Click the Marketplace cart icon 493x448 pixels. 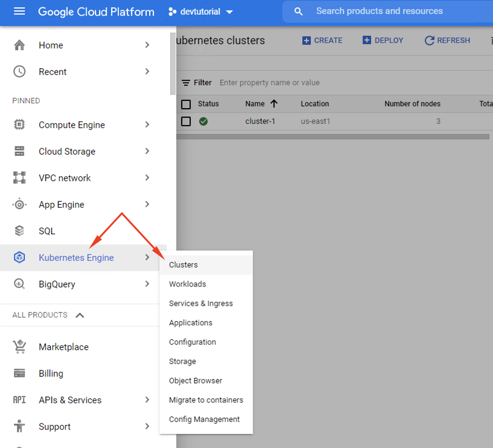click(x=19, y=347)
